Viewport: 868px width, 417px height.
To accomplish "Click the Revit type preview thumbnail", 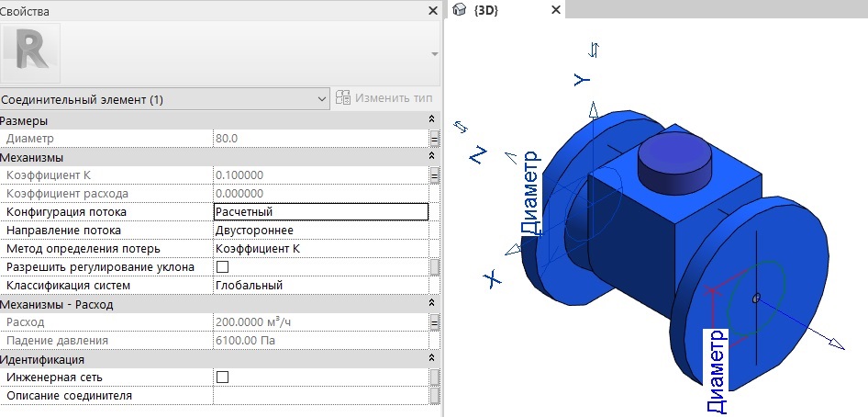I will [x=31, y=52].
